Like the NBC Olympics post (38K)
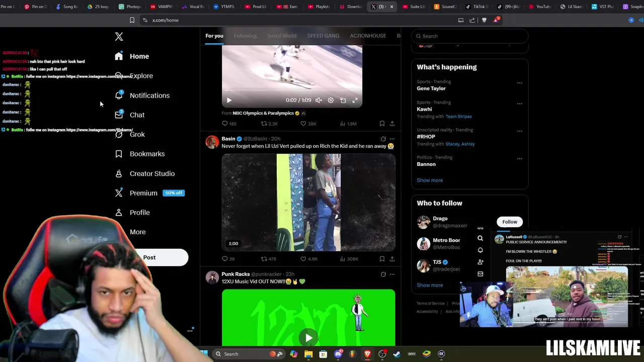This screenshot has width=644, height=362. click(308, 124)
